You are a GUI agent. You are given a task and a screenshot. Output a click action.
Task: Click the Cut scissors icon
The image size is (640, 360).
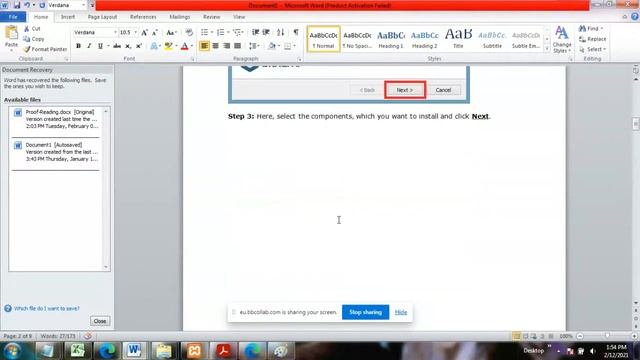27,29
